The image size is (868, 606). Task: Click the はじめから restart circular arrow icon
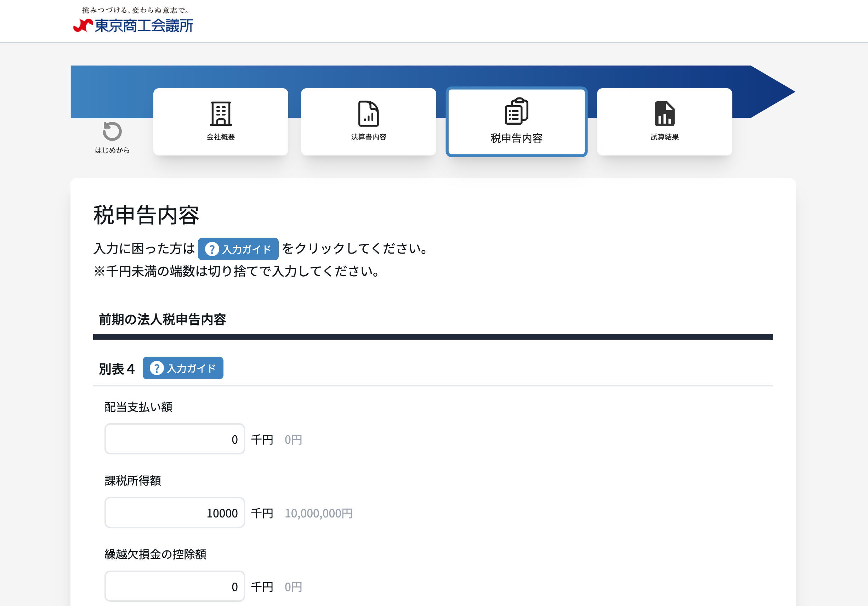point(112,131)
